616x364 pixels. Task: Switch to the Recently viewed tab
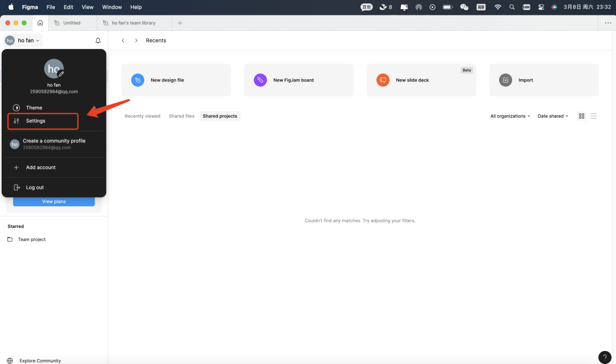click(142, 116)
